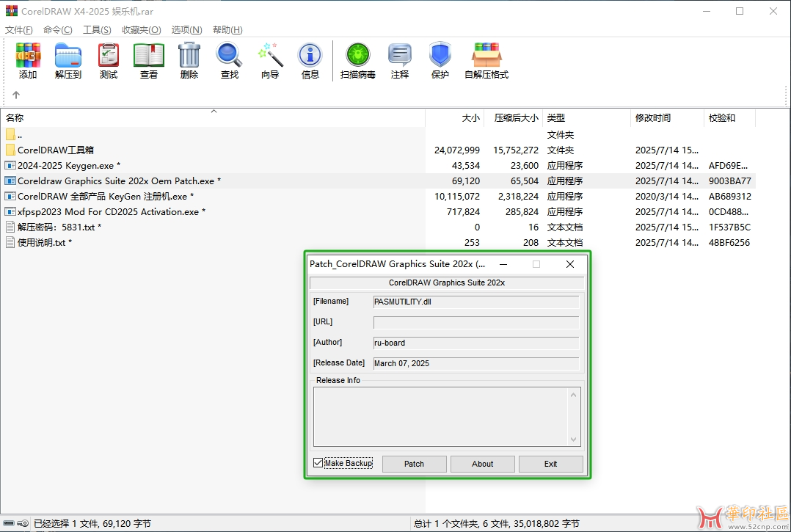The height and width of the screenshot is (532, 791).
Task: Click the parent folder '..' icon
Action: coord(10,134)
